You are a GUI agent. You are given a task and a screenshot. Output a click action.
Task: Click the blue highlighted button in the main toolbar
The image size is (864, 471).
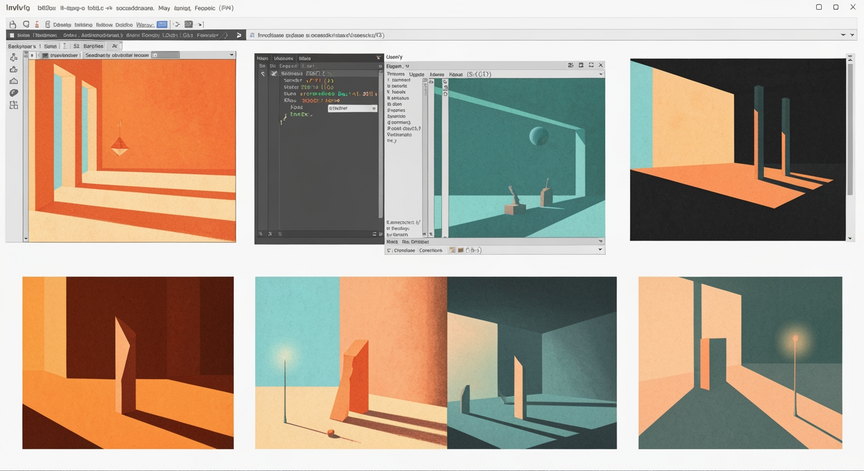[162, 24]
